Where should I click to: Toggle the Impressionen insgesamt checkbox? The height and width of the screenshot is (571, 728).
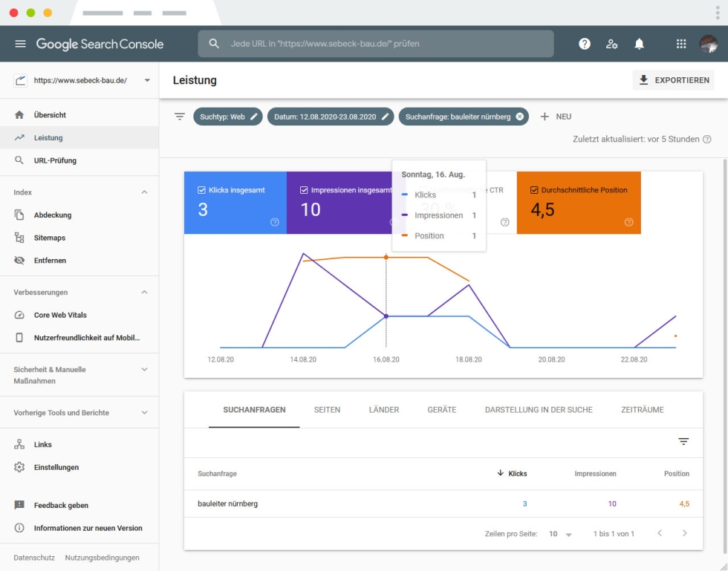pyautogui.click(x=302, y=190)
